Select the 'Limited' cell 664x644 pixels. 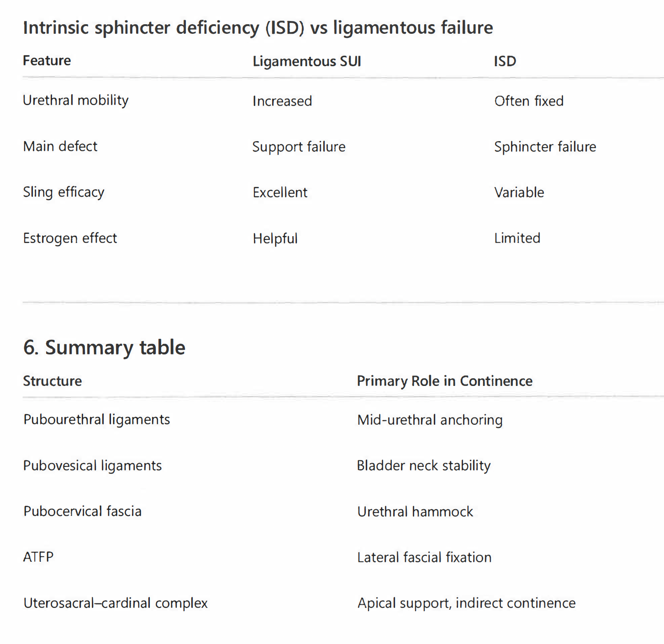[x=517, y=238]
